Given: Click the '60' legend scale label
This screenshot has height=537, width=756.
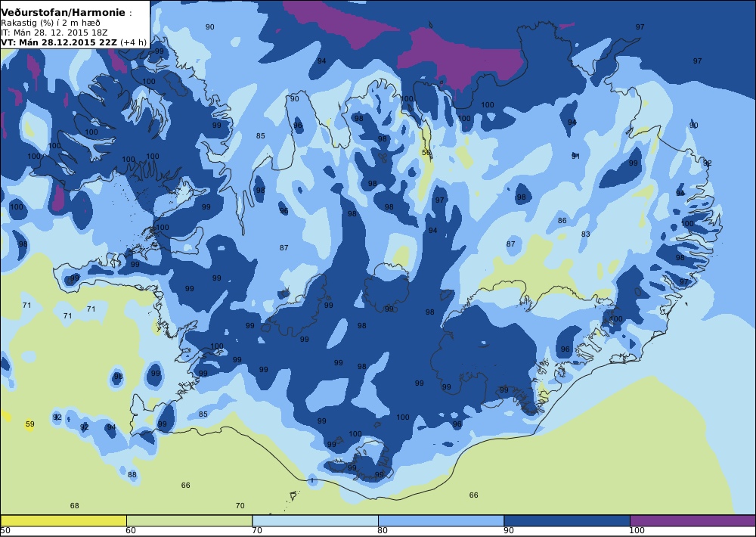Looking at the screenshot, I should tap(131, 531).
